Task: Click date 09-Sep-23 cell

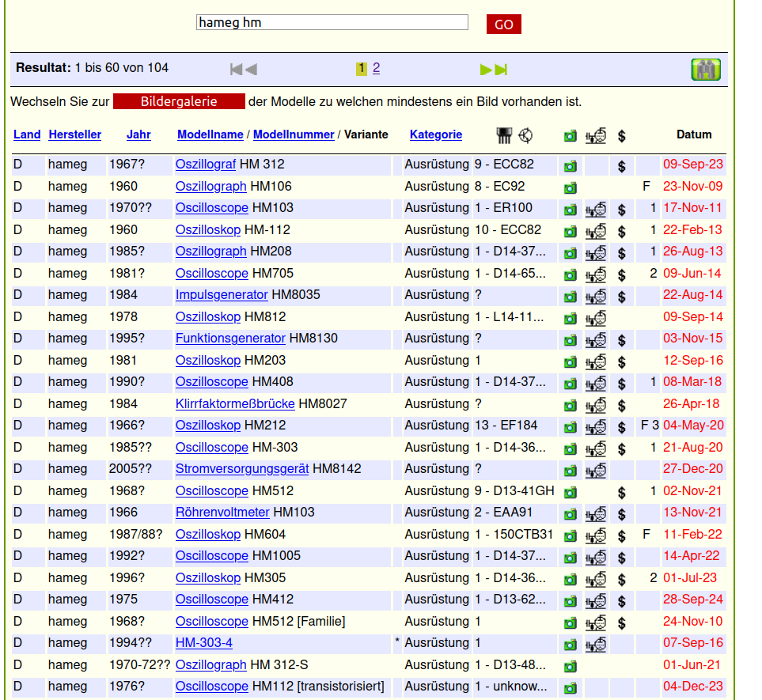Action: 693,165
